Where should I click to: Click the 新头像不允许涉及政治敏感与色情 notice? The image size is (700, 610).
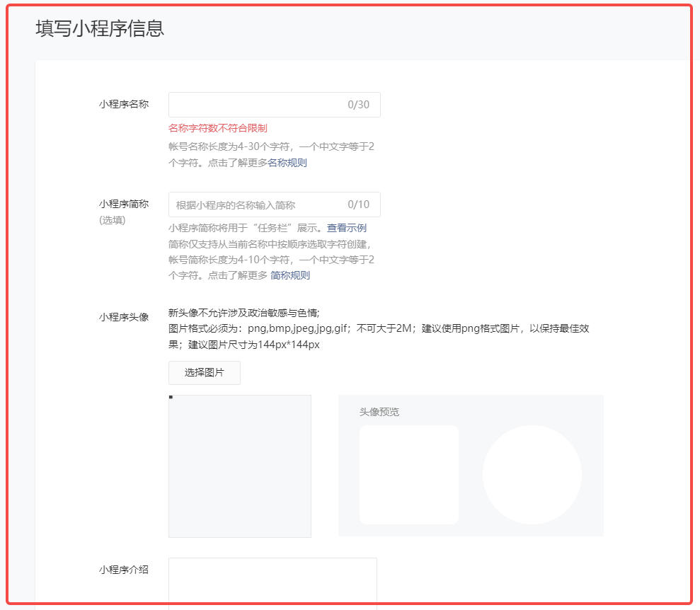click(x=243, y=313)
